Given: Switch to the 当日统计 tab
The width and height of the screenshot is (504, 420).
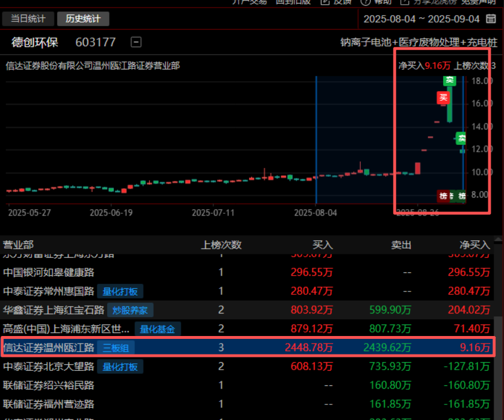Looking at the screenshot, I should (x=28, y=19).
